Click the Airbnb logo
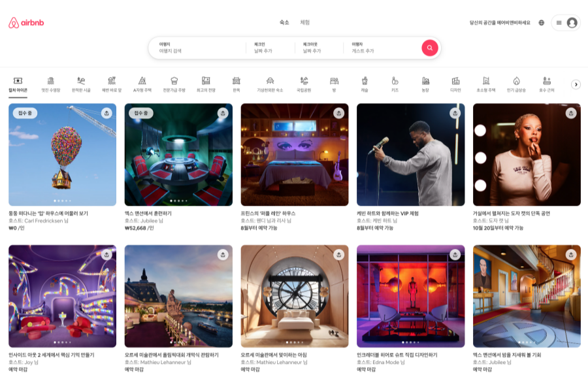This screenshot has width=588, height=392. [26, 23]
